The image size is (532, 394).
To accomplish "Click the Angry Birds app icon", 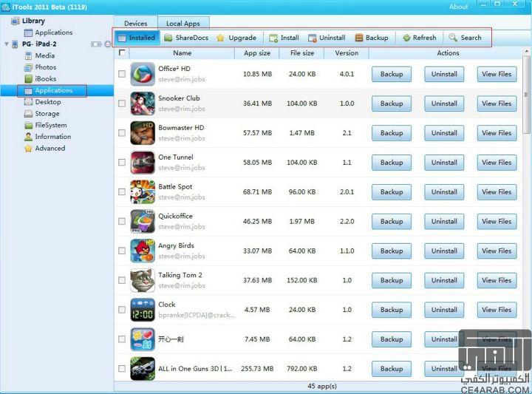I will [x=143, y=251].
